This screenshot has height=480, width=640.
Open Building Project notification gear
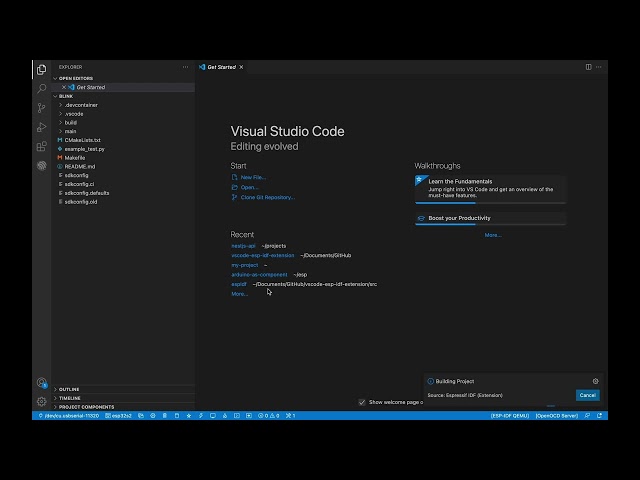(x=596, y=381)
